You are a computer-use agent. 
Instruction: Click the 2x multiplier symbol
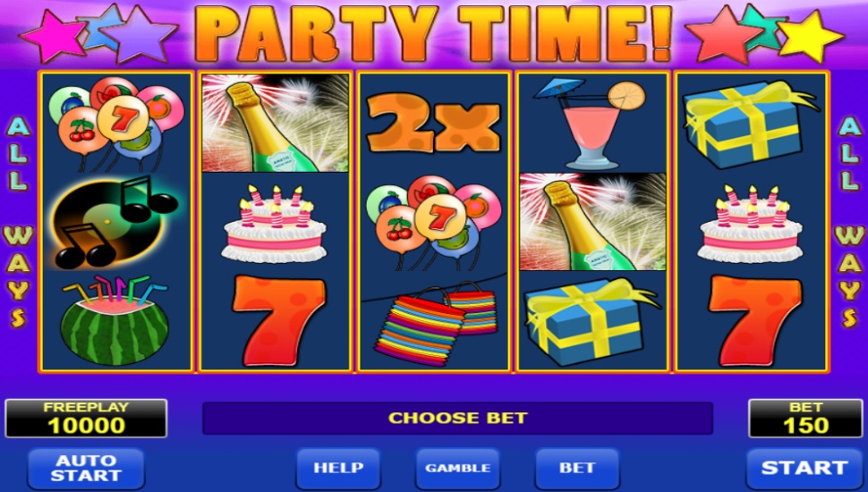click(433, 123)
